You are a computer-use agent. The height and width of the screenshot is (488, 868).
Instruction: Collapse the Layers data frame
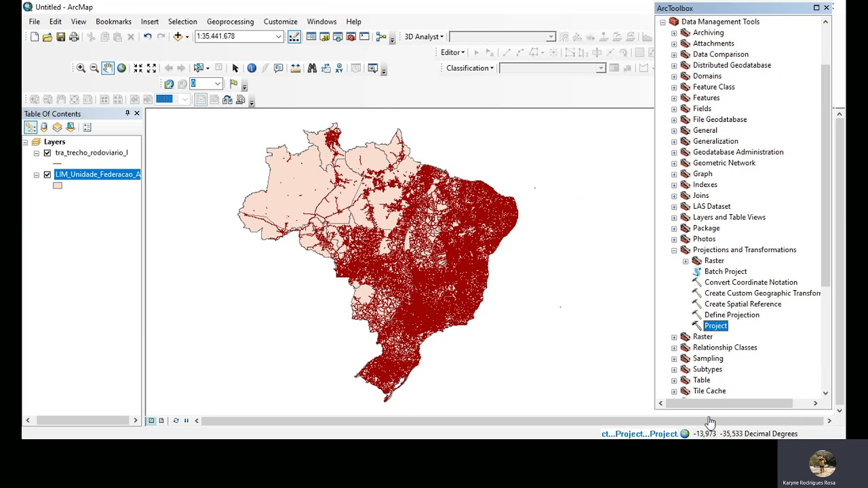click(x=25, y=142)
